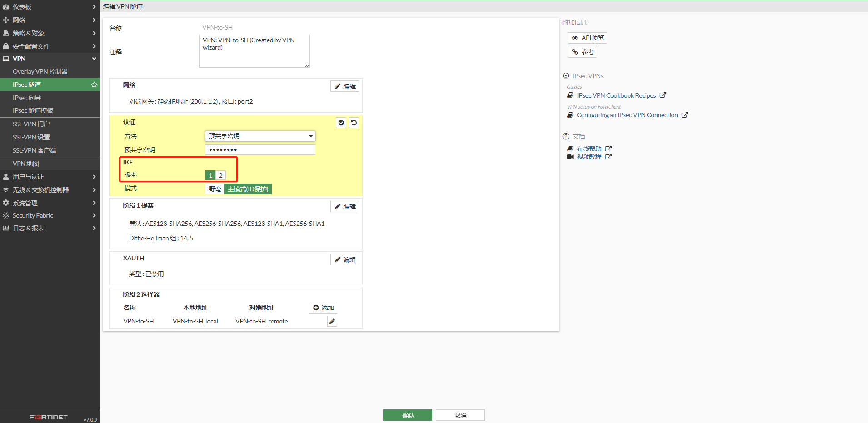The image size is (868, 423).
Task: Open IPsec VPN Cookbook Recipes link
Action: [x=616, y=95]
